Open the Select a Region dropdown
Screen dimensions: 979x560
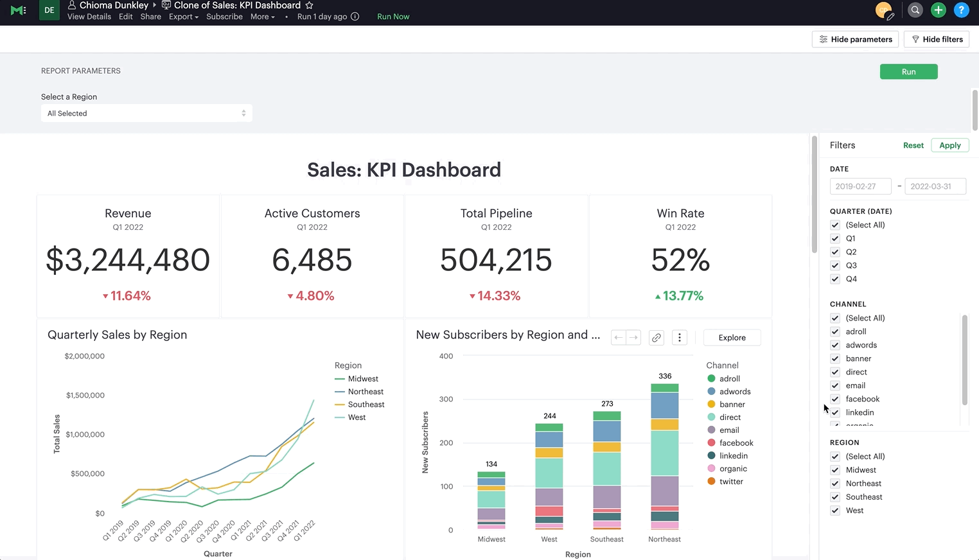tap(146, 113)
